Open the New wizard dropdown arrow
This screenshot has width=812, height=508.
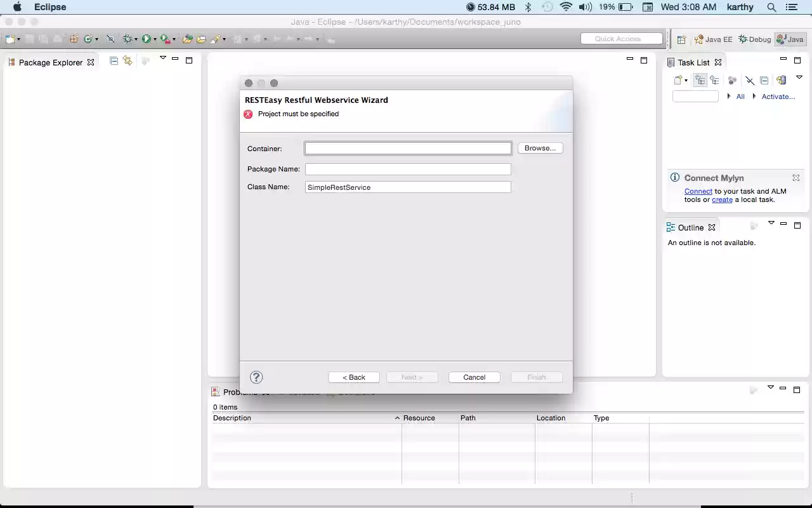tap(18, 39)
